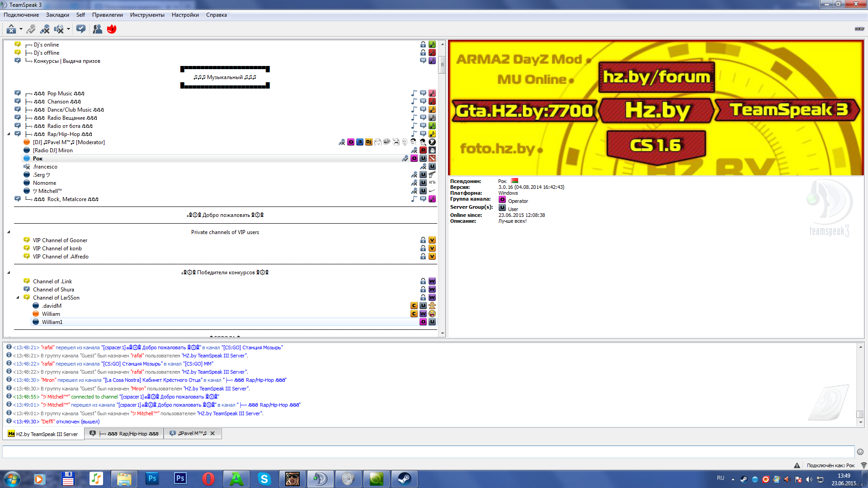Collapse the Победители конкурсов section
Viewport: 868px width, 488px height.
click(x=9, y=272)
